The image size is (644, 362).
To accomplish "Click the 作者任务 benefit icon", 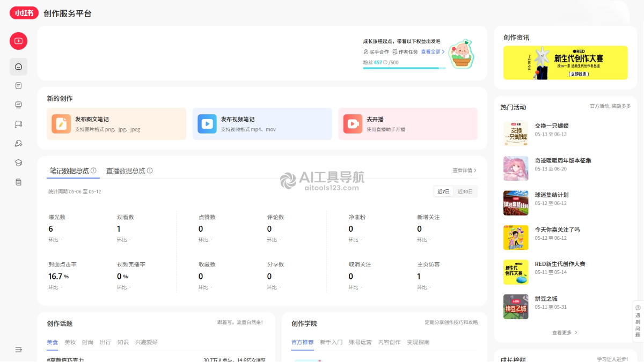I will click(x=395, y=52).
